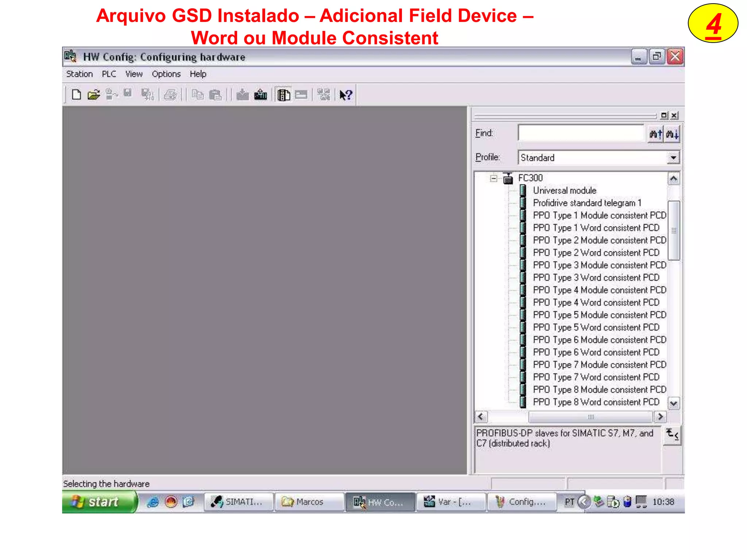Screen dimensions: 747x560
Task: Launch Internet Explorer from quick launch
Action: (152, 502)
